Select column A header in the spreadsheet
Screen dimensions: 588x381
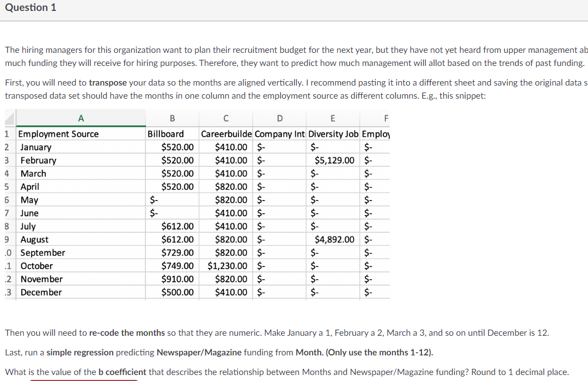coord(81,118)
